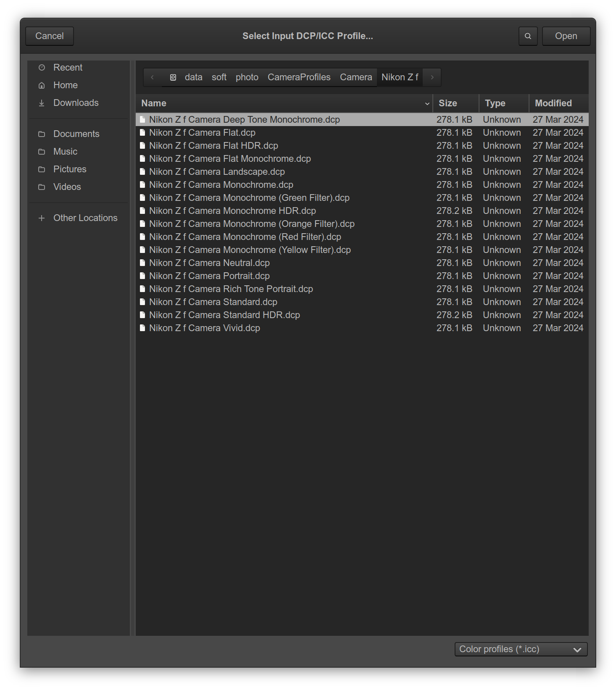Click the Name column sort arrow
The width and height of the screenshot is (616, 690).
(427, 104)
